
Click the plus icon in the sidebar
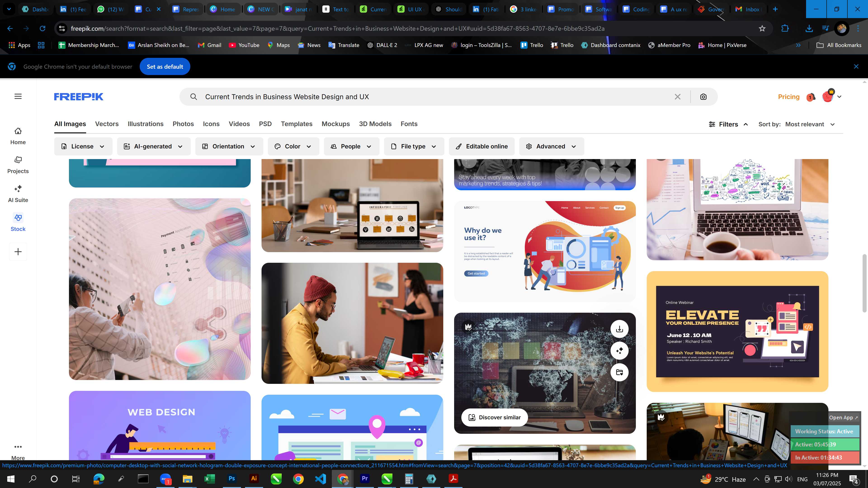tap(18, 252)
